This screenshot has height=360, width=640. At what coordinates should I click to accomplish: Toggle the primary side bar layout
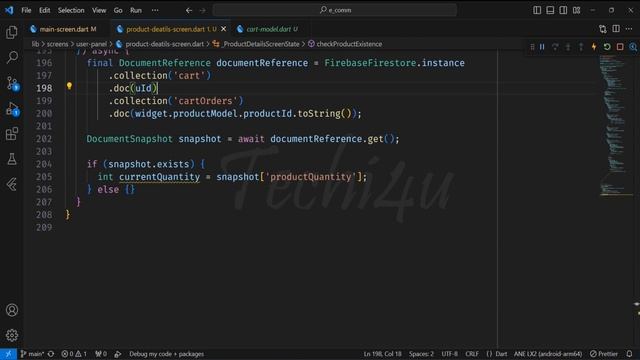537,10
